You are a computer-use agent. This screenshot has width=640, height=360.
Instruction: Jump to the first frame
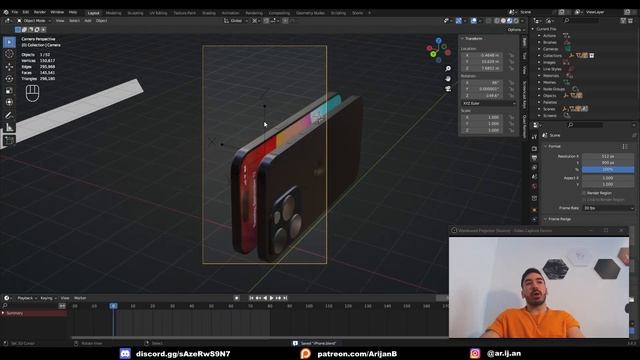251,298
